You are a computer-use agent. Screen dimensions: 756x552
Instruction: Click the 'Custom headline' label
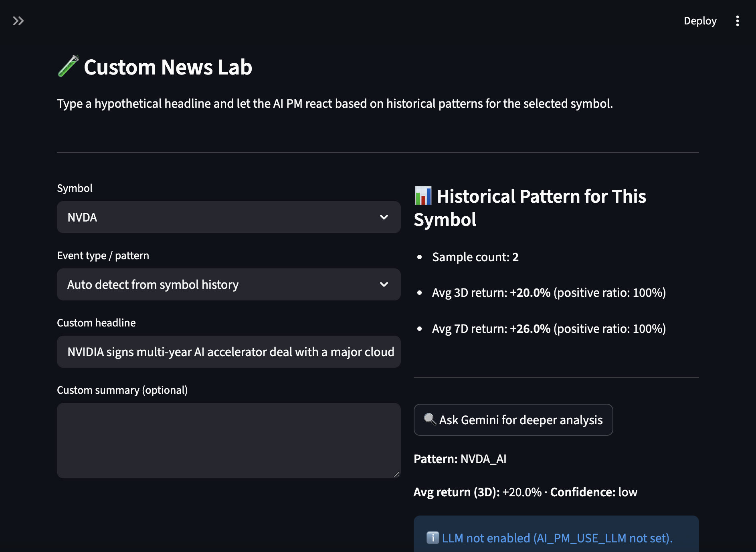coord(96,323)
